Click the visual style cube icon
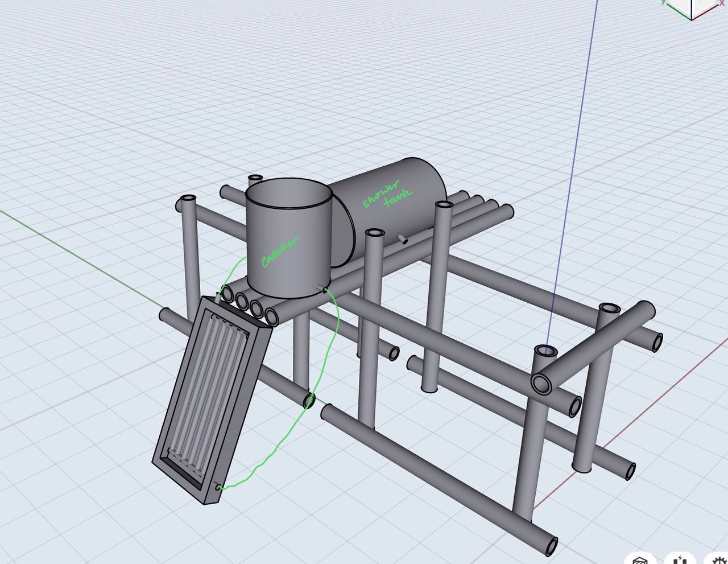The image size is (728, 564). 640,559
